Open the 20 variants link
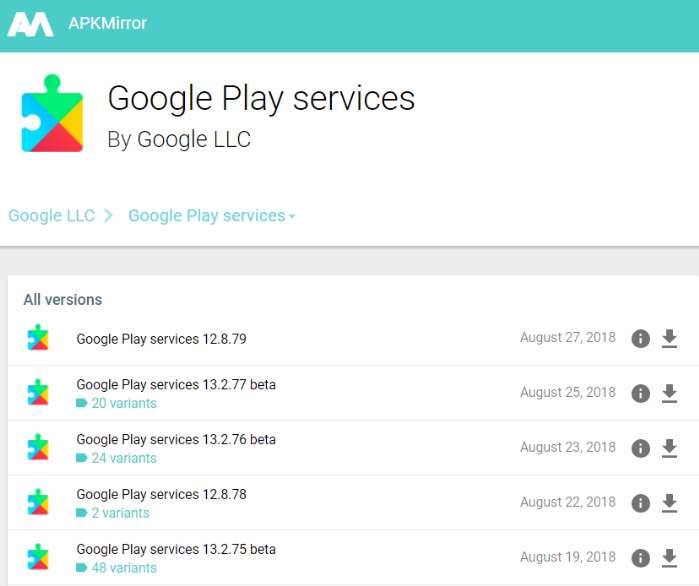The image size is (699, 586). coord(123,403)
